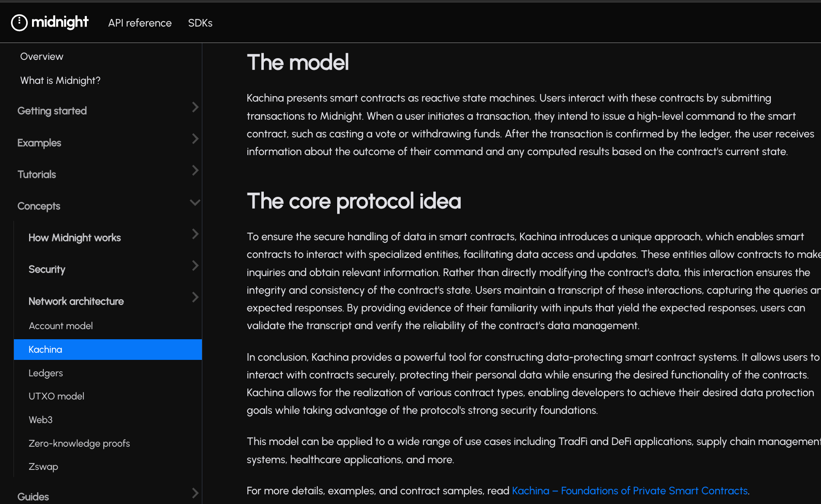Open the API reference page
The width and height of the screenshot is (821, 504).
coord(140,23)
